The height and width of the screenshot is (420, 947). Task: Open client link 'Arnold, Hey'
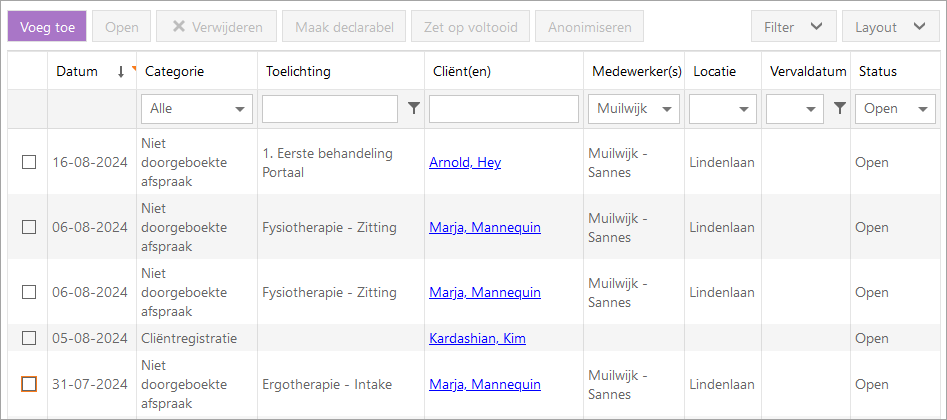click(465, 162)
